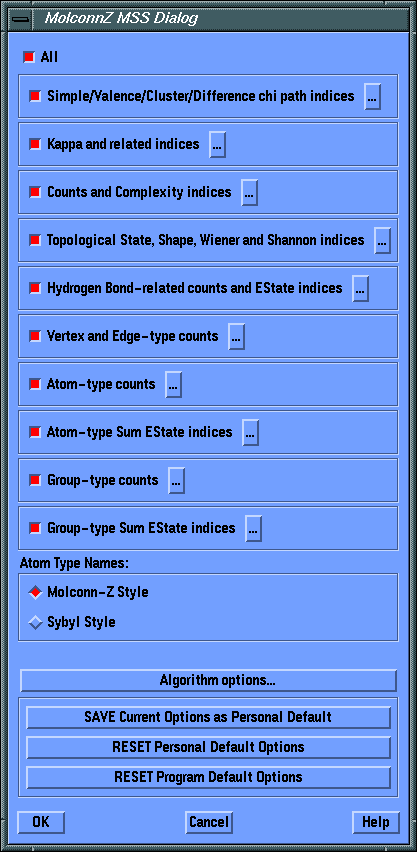Viewport: 417px width, 852px height.
Task: Uncheck Kappa and related indices checkbox
Action: [35, 145]
